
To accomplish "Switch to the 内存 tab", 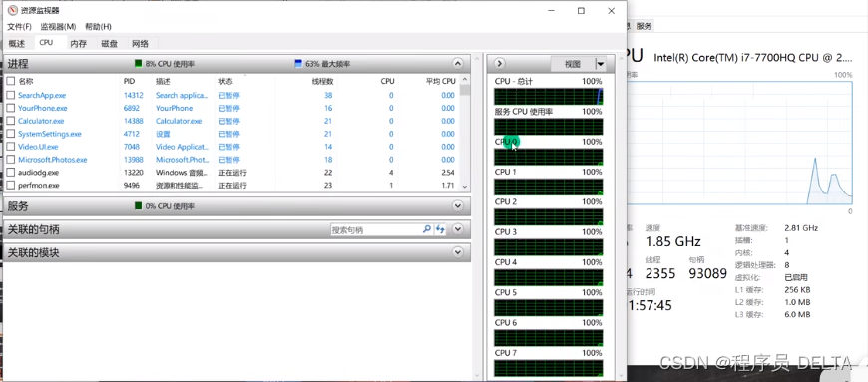I will point(79,44).
